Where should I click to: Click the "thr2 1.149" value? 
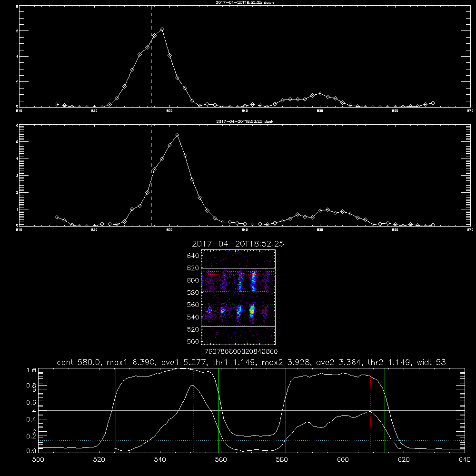(390, 362)
